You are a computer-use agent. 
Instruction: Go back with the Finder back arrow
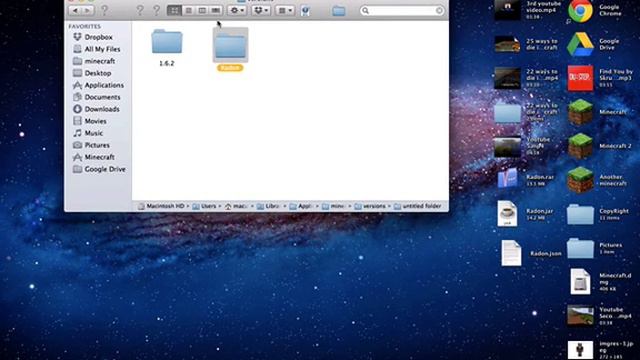[75, 11]
